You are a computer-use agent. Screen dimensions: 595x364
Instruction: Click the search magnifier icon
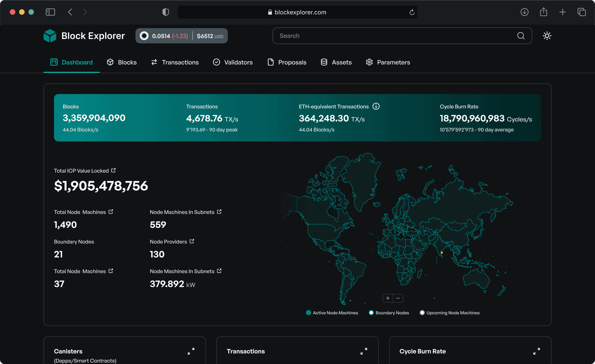521,36
